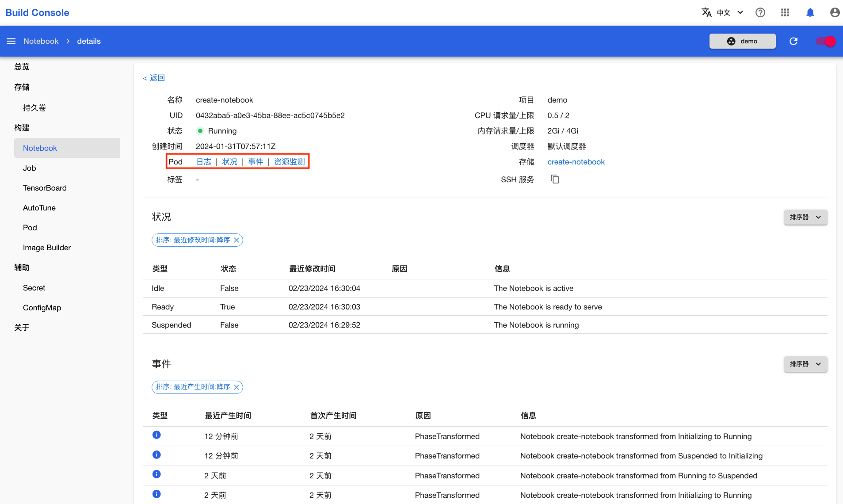Toggle the red switch in header
Viewport: 843px width, 504px height.
[826, 41]
